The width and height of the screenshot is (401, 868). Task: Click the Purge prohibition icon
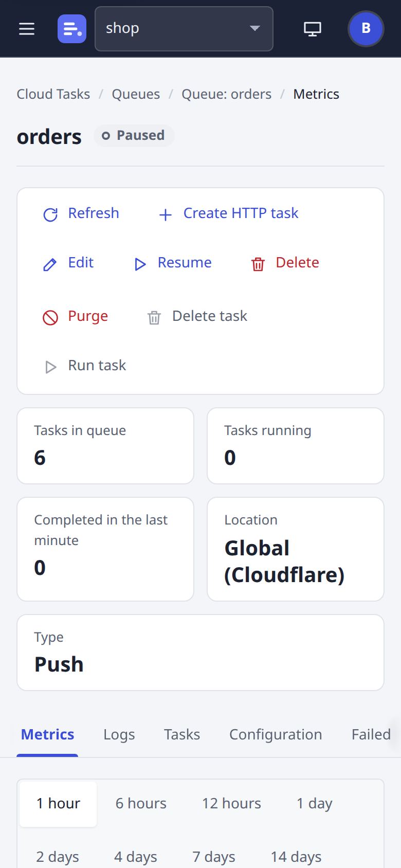pos(50,317)
